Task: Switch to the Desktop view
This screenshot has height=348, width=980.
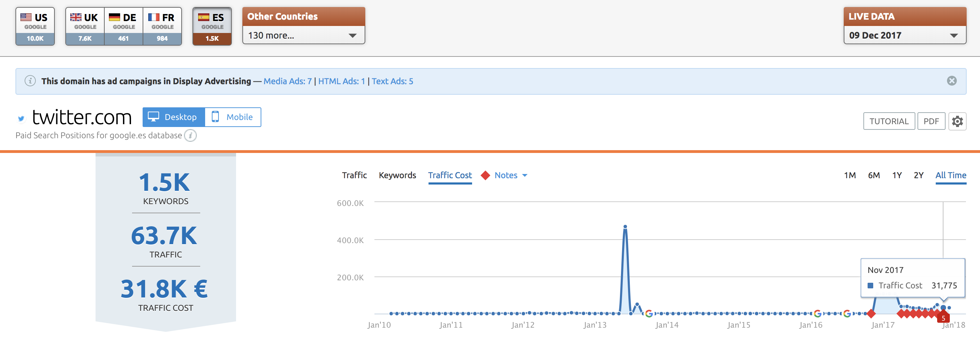Action: [x=174, y=117]
